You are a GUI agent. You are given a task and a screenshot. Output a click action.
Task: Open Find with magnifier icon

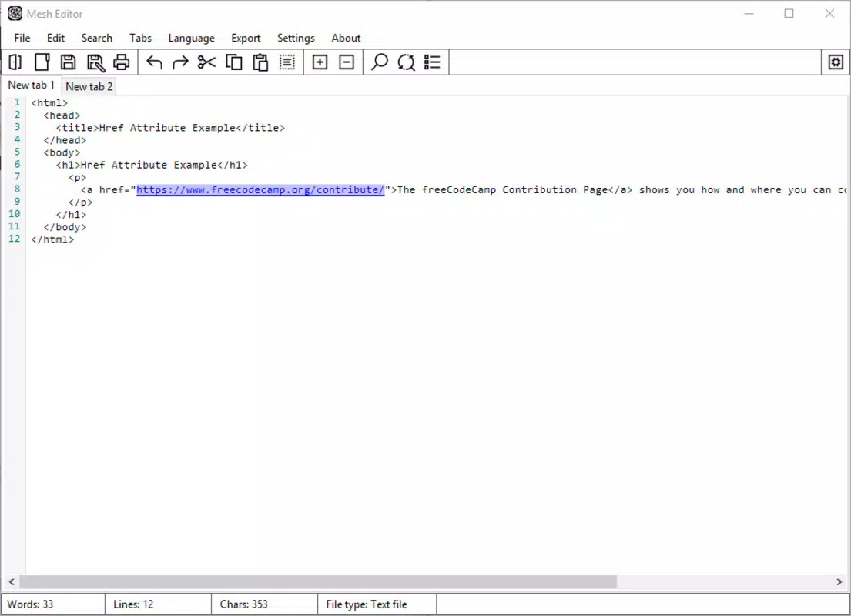tap(380, 62)
